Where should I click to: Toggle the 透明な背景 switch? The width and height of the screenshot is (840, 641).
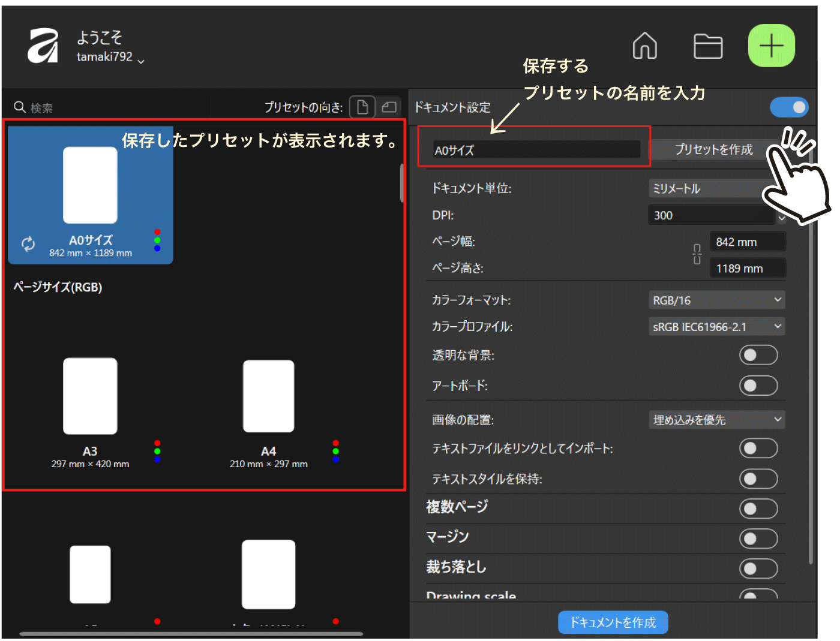758,355
